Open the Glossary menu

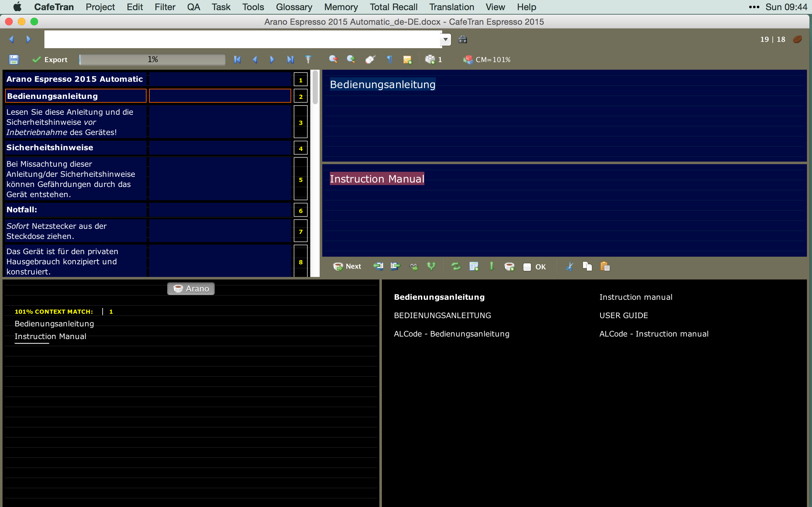294,7
